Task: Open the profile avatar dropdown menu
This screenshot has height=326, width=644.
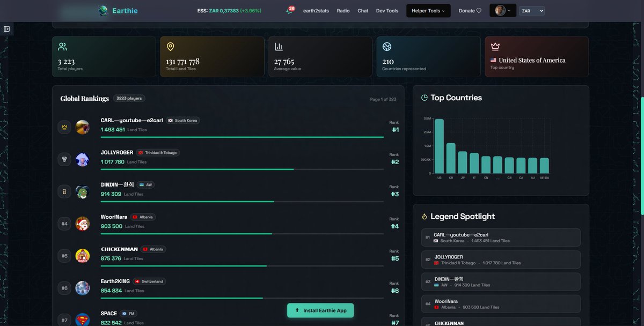Action: (x=503, y=11)
